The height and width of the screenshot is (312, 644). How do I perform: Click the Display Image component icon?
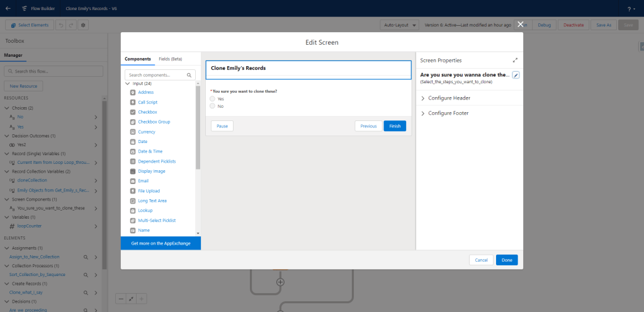(x=132, y=171)
